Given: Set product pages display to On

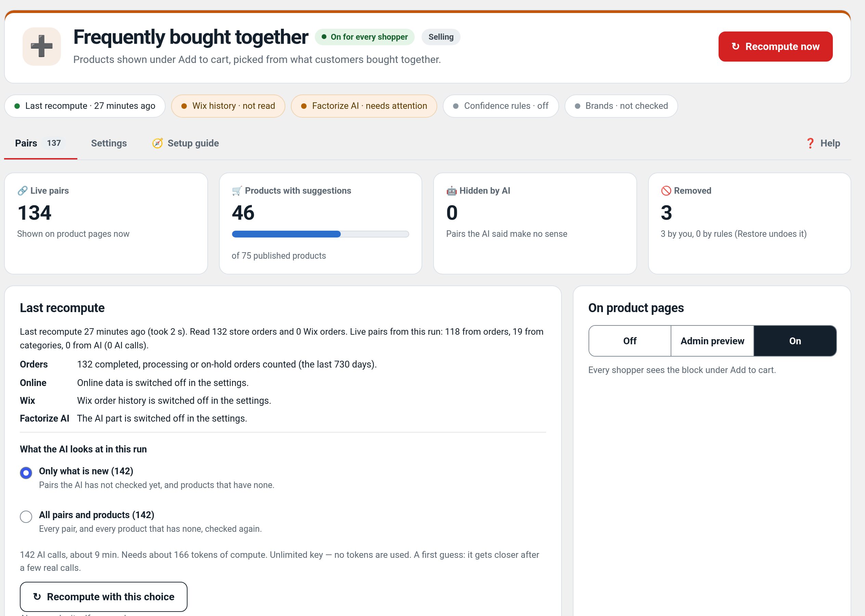Looking at the screenshot, I should pos(795,341).
